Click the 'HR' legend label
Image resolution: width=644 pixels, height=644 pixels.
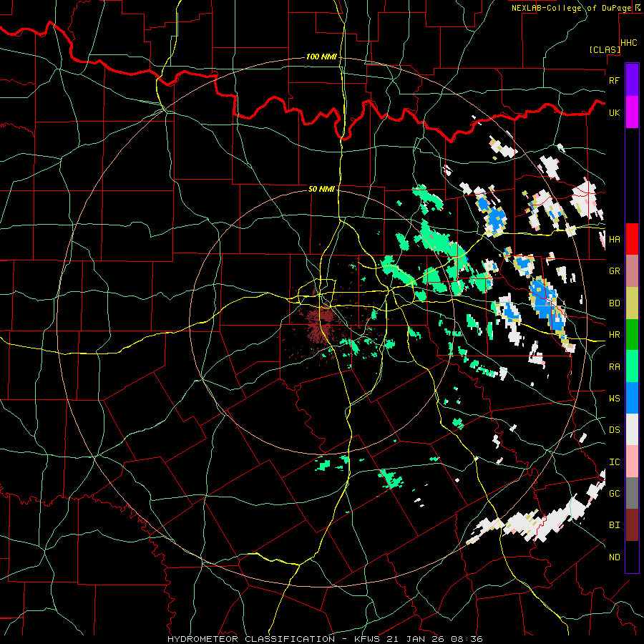click(614, 335)
